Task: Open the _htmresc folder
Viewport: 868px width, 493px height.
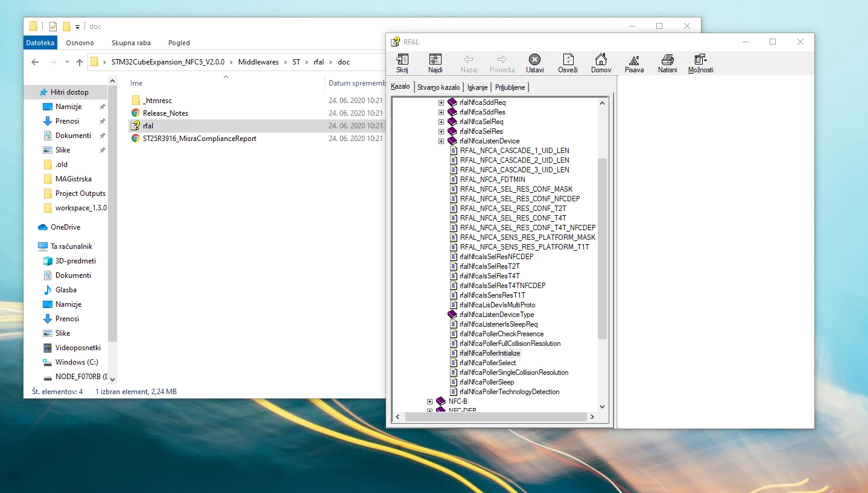Action: 157,101
